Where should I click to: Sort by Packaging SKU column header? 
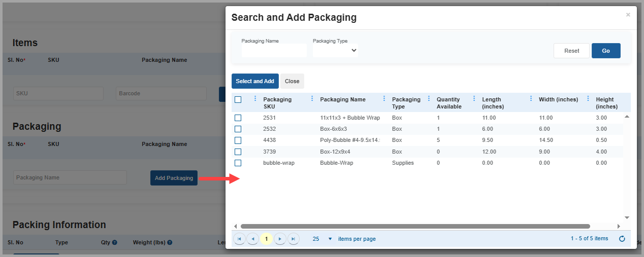click(277, 103)
